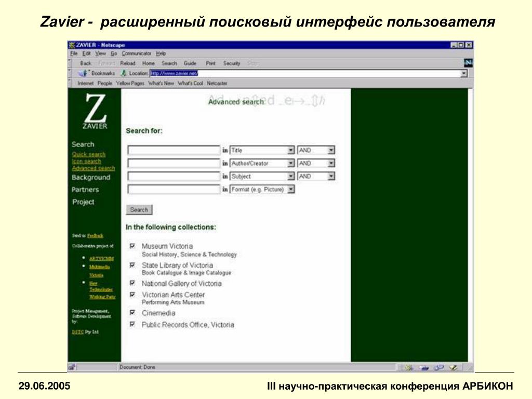Toggle Victorian Arts Center checkbox
532x399 pixels.
pos(132,295)
